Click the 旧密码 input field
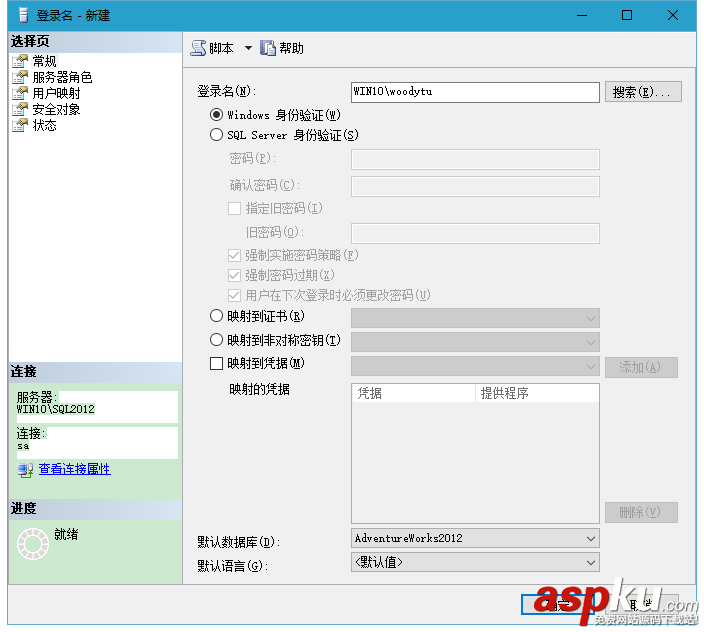Screen dimensions: 704x632 (475, 233)
